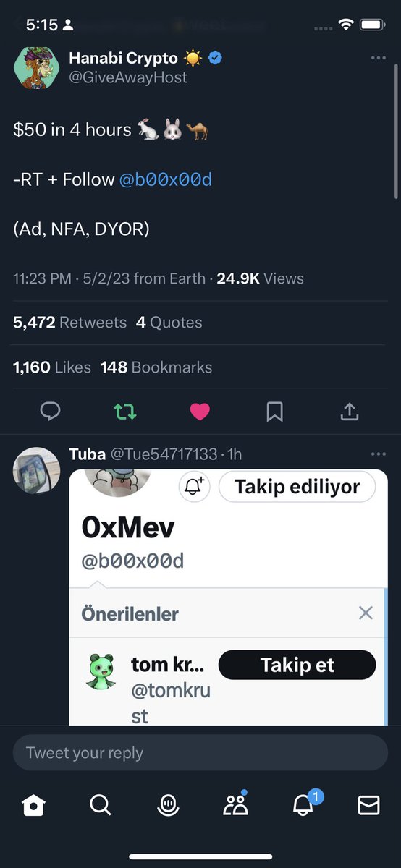View the 5,472 Retweets list
401x868 pixels.
[69, 323]
